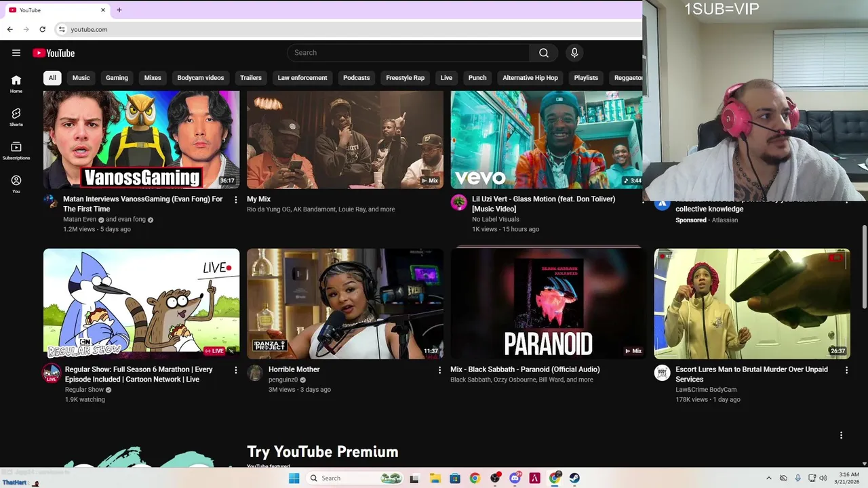Go back with the browser back arrow
Image resolution: width=868 pixels, height=488 pixels.
pos(9,29)
